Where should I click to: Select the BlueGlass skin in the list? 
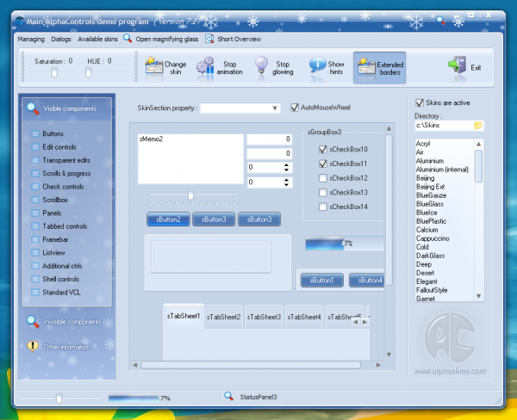pyautogui.click(x=430, y=204)
